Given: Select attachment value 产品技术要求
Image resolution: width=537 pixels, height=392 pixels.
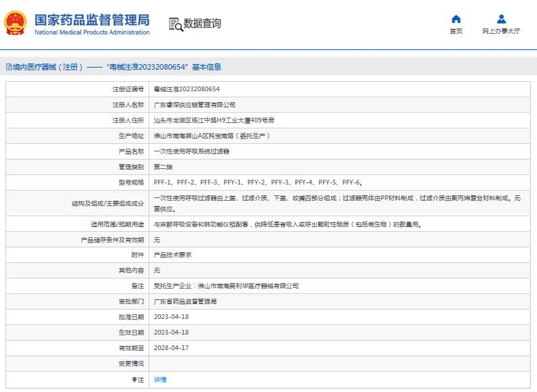Looking at the screenshot, I should (173, 255).
